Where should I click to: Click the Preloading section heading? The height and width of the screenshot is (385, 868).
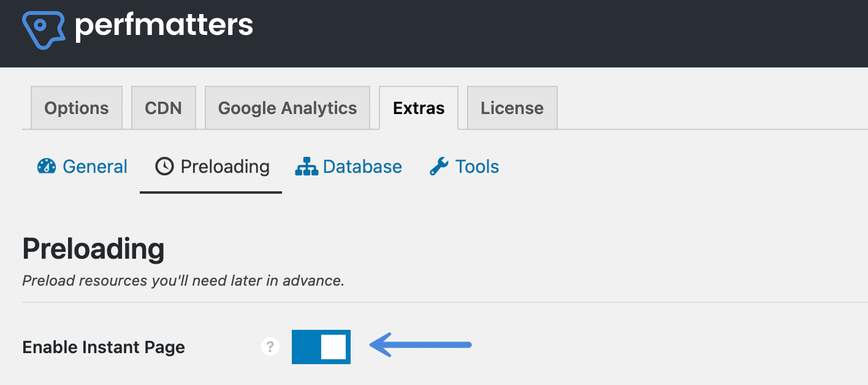(x=93, y=248)
